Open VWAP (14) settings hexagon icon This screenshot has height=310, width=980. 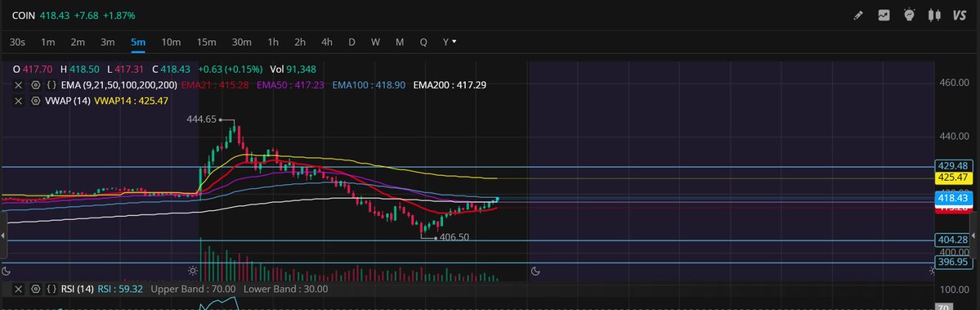[x=36, y=101]
